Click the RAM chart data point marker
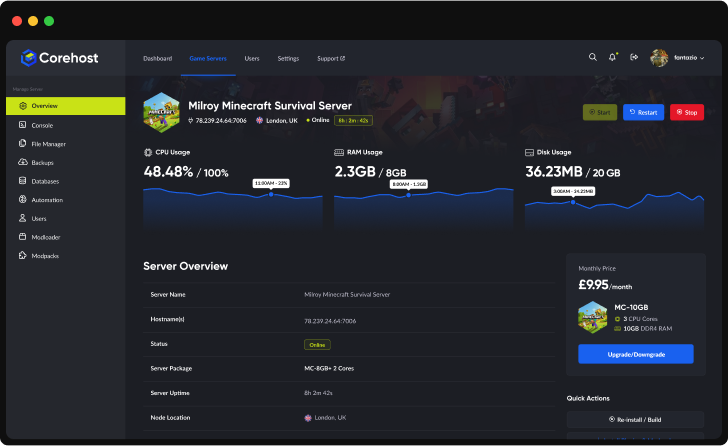This screenshot has height=446, width=728. (409, 195)
